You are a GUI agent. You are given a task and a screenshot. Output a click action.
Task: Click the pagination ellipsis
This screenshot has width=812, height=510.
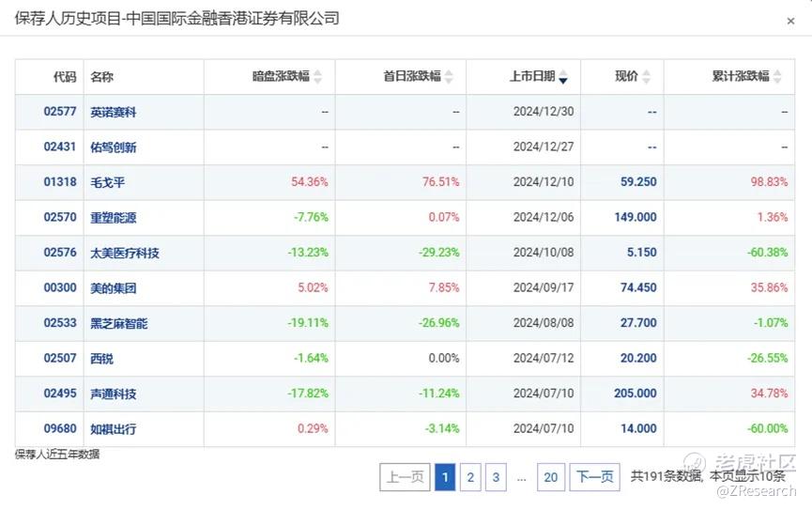click(522, 478)
